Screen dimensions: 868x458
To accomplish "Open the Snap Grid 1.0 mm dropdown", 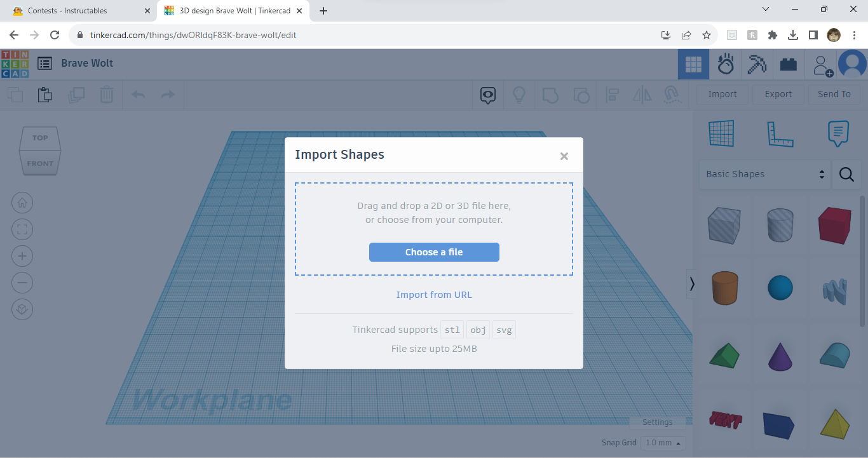I will point(663,443).
